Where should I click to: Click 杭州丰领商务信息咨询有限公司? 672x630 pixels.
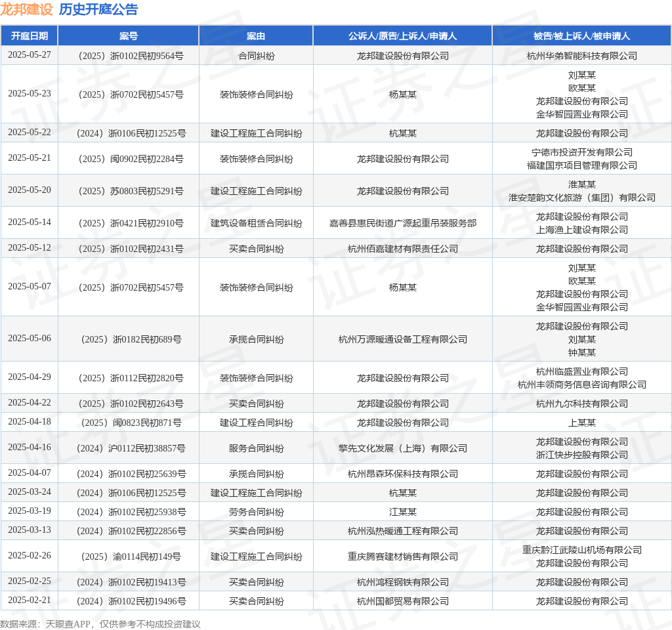point(581,385)
